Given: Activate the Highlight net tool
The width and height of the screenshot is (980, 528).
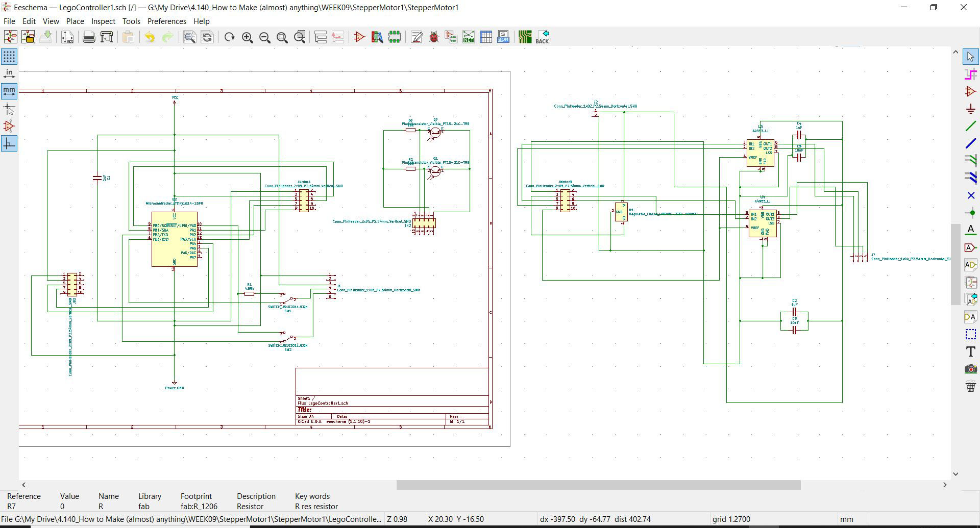Looking at the screenshot, I should [x=970, y=74].
